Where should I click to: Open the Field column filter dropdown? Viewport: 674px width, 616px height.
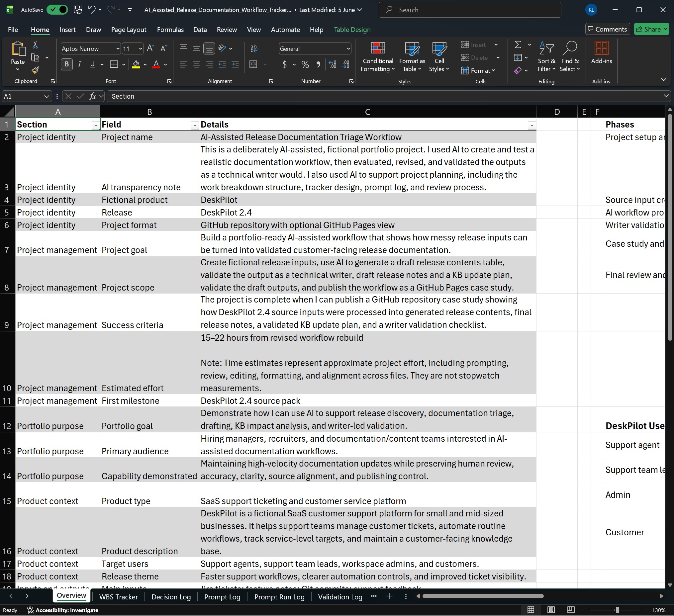point(194,126)
